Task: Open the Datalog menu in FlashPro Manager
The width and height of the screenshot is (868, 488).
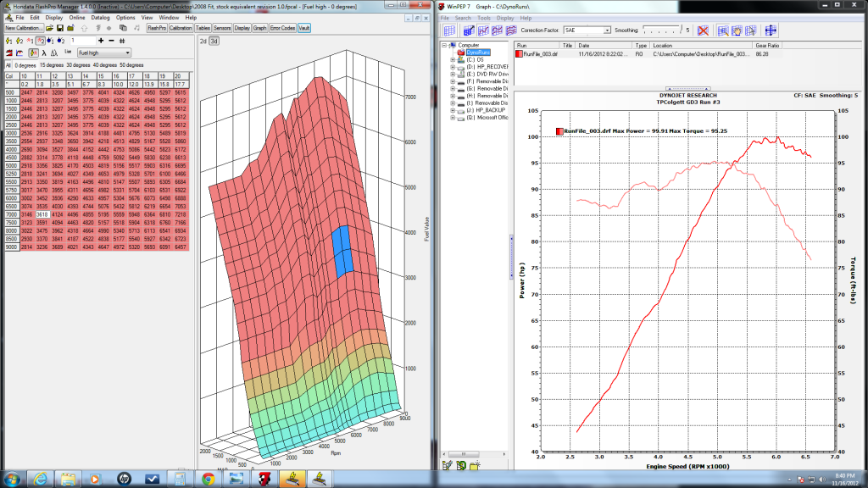Action: (x=100, y=18)
